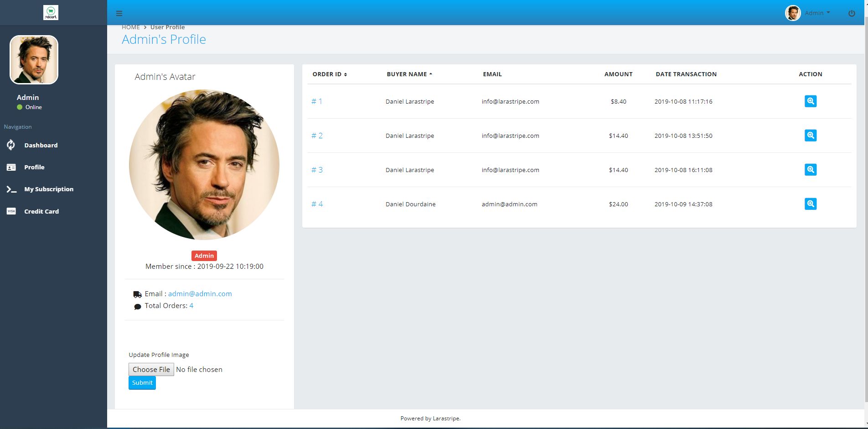The image size is (868, 429).
Task: Click the Action column header
Action: (811, 74)
